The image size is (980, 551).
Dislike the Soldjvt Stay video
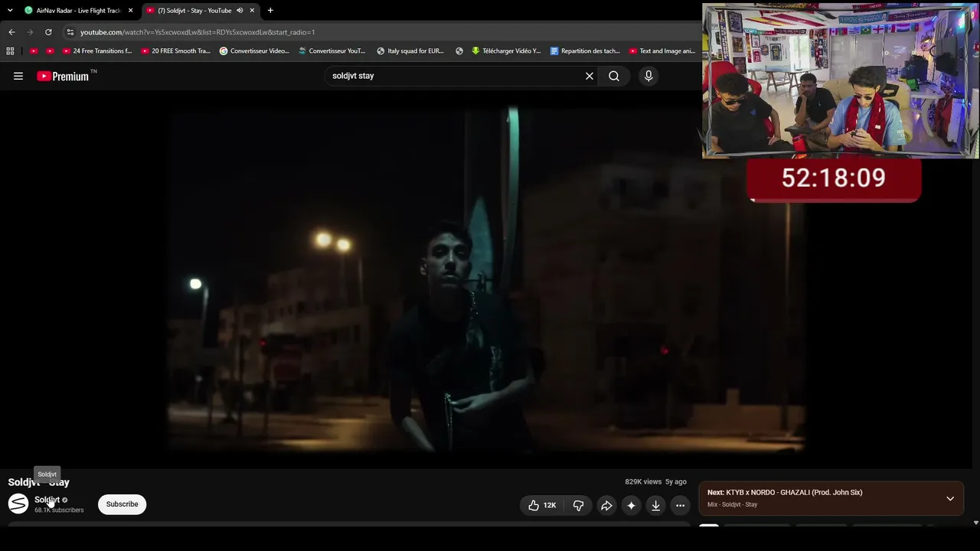pos(579,505)
